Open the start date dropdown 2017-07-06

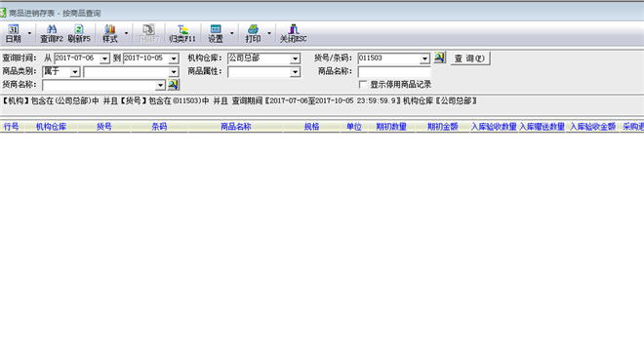coord(104,59)
